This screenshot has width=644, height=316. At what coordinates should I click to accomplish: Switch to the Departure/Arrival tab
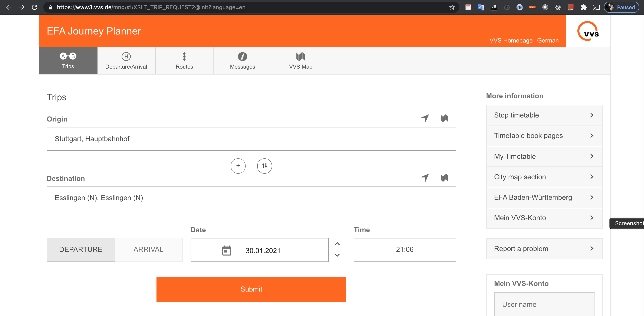[126, 61]
